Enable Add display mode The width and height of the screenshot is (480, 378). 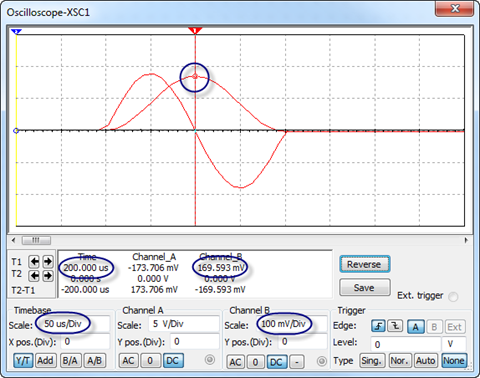45,360
